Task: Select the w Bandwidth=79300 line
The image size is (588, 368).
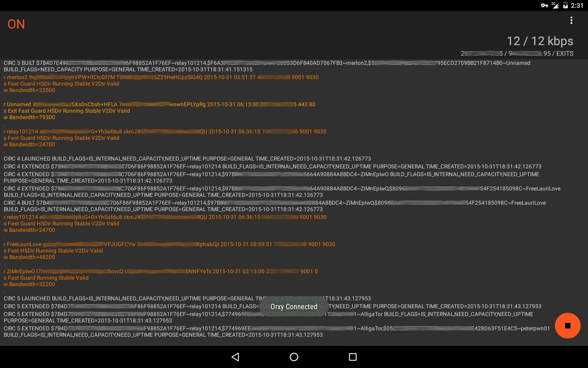Action: pyautogui.click(x=29, y=117)
